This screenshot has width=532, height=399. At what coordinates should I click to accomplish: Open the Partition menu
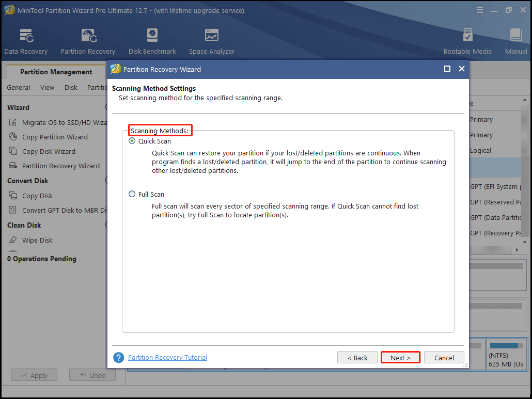click(97, 87)
